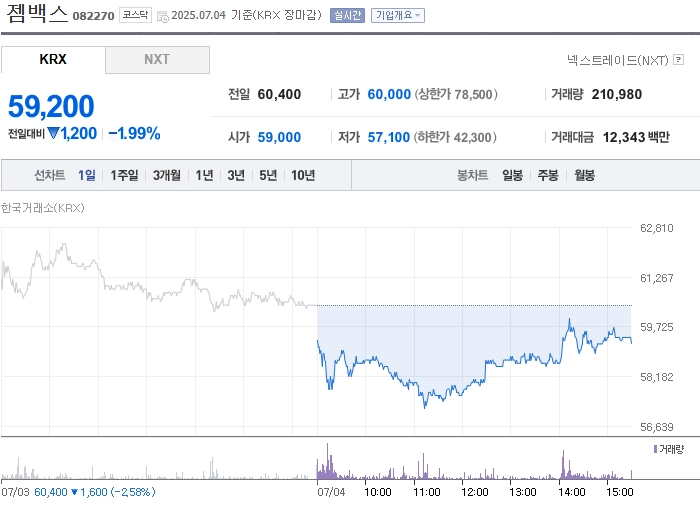Click the trading volume 210,980

pyautogui.click(x=617, y=94)
